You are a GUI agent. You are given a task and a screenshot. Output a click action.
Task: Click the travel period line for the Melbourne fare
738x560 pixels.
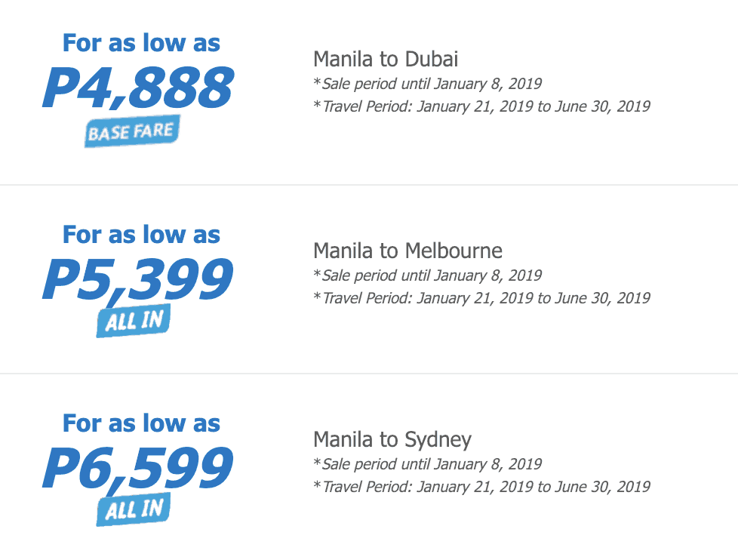[x=481, y=298]
